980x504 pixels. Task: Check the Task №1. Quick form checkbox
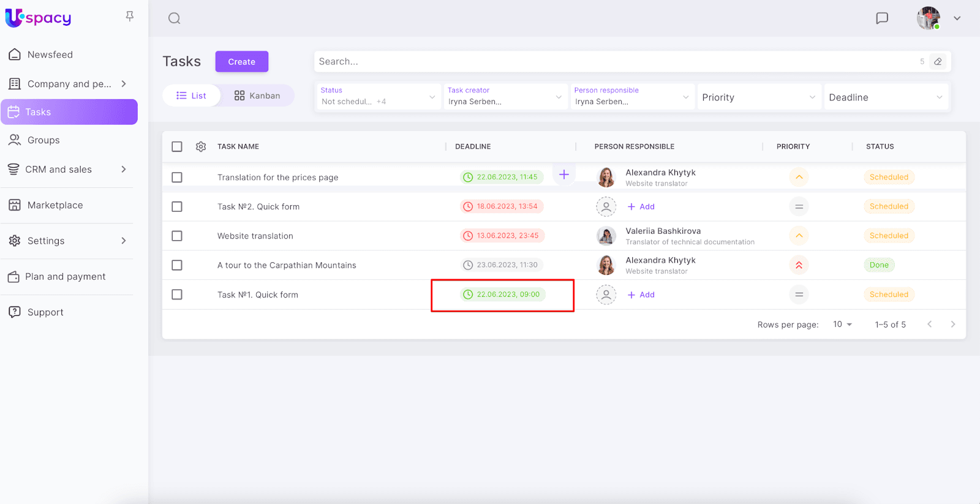(x=177, y=295)
